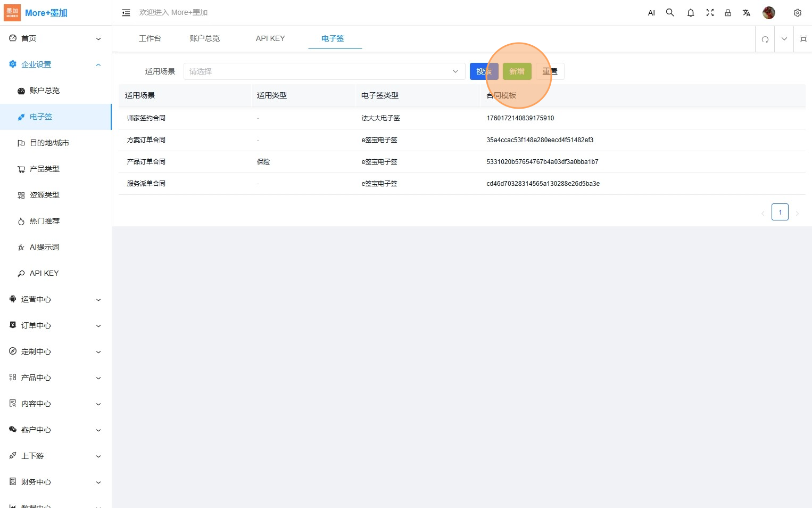Open the notification bell

point(690,13)
